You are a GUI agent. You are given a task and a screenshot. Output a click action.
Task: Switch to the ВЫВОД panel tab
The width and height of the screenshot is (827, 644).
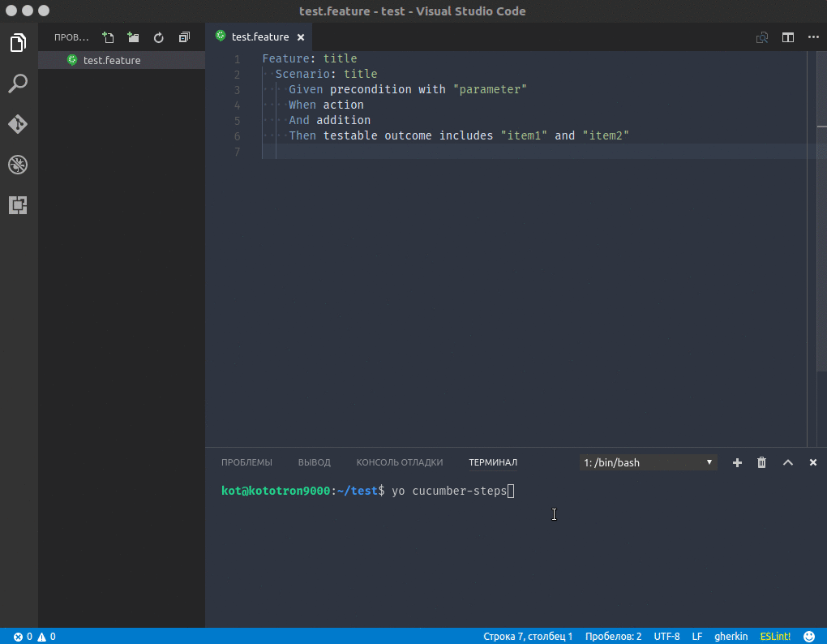pos(315,462)
